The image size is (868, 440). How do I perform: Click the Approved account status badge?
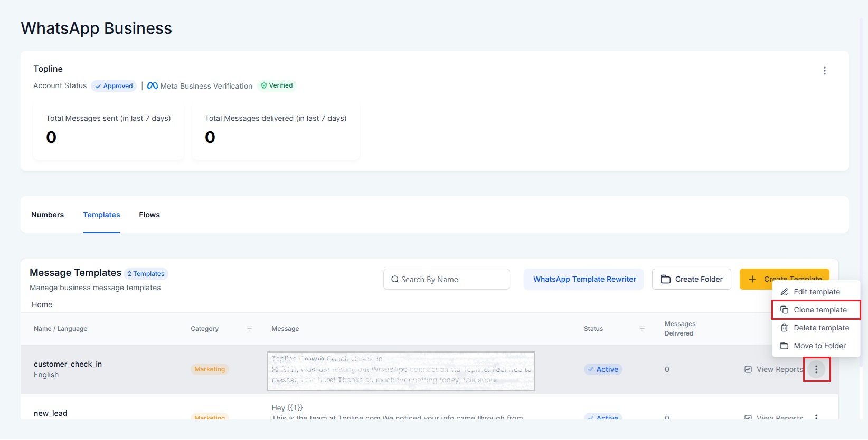[114, 86]
